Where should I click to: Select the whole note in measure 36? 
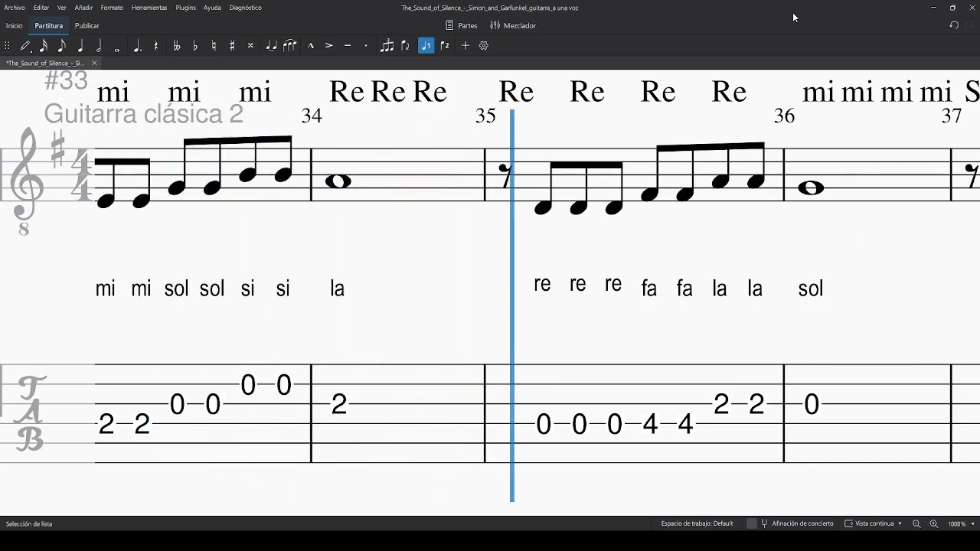tap(811, 188)
